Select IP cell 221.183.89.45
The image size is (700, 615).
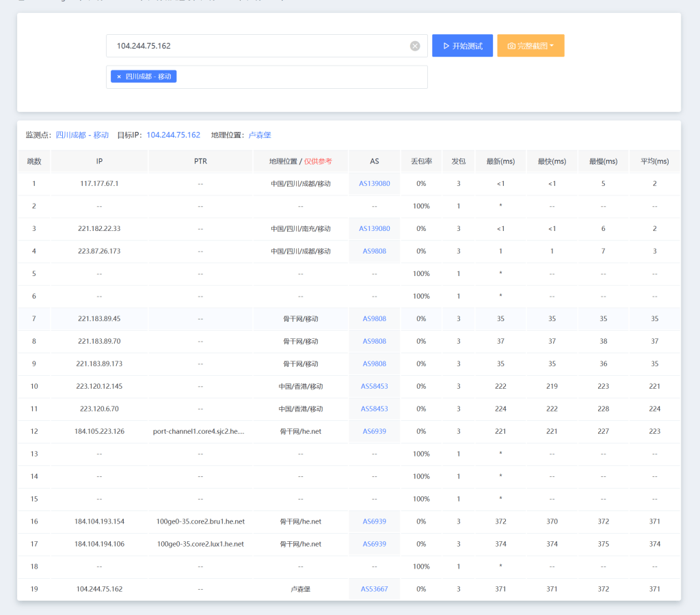pos(99,318)
